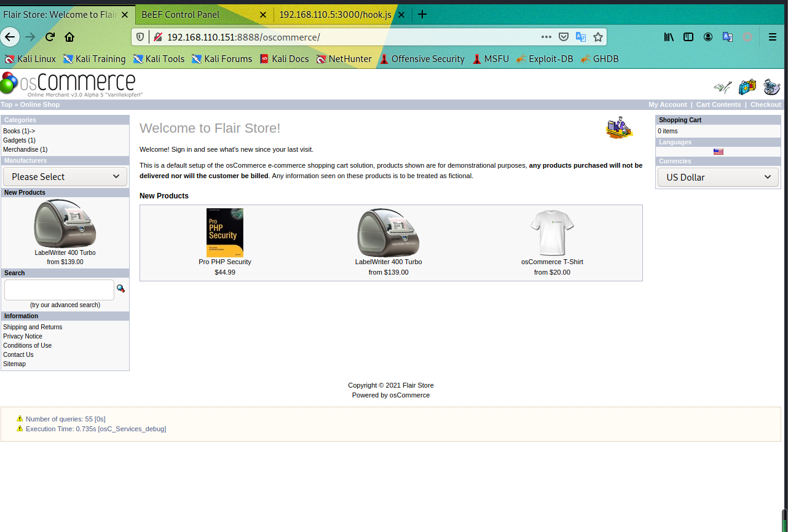Image resolution: width=788 pixels, height=532 pixels.
Task: Open tracking protection shield icon
Action: (x=140, y=37)
